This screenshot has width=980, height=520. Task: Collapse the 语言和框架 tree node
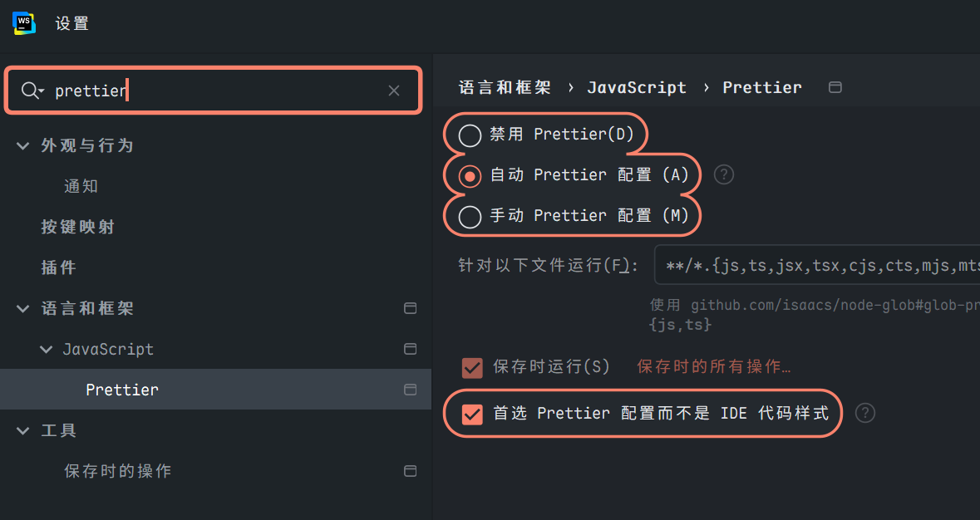pyautogui.click(x=22, y=308)
